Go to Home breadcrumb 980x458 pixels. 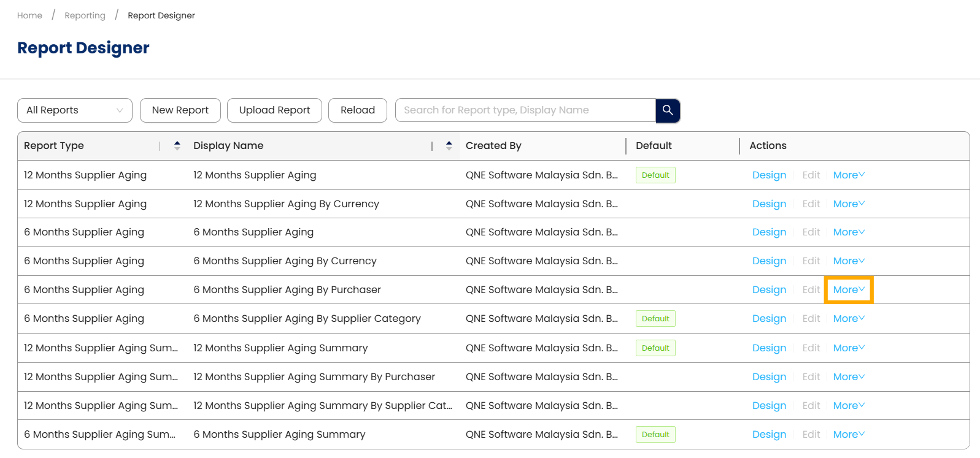29,15
